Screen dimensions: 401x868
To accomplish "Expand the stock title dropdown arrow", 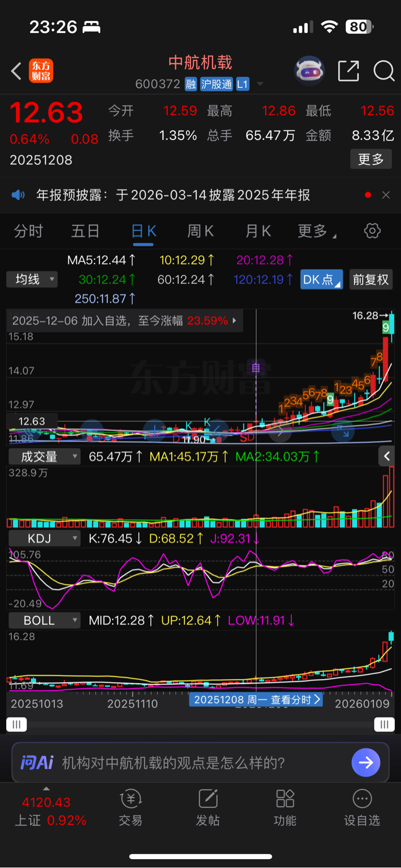I will click(260, 84).
